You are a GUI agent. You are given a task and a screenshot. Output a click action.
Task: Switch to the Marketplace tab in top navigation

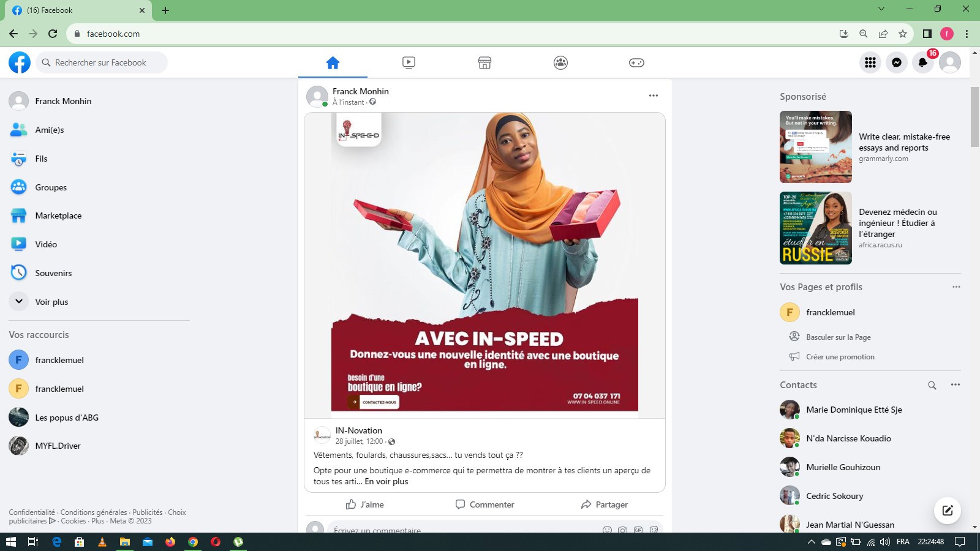(484, 62)
